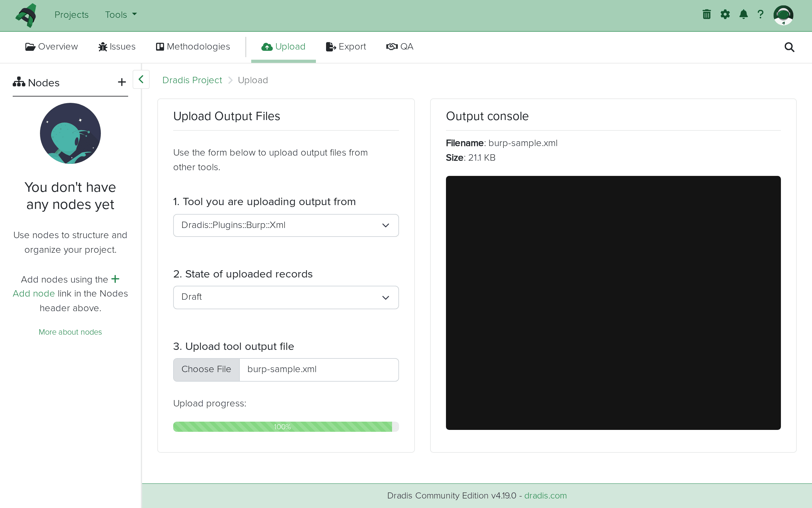This screenshot has width=812, height=508.
Task: Click the search magnifier icon
Action: tap(789, 47)
